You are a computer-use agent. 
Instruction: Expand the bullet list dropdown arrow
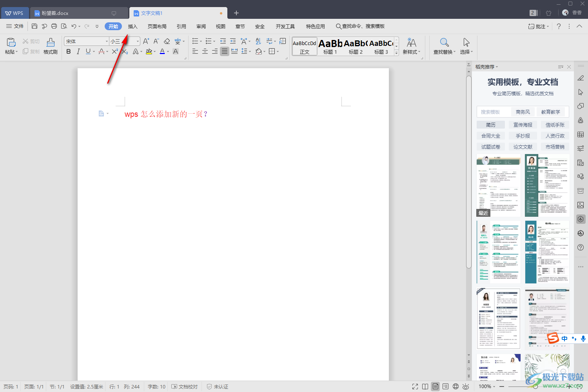pyautogui.click(x=201, y=42)
